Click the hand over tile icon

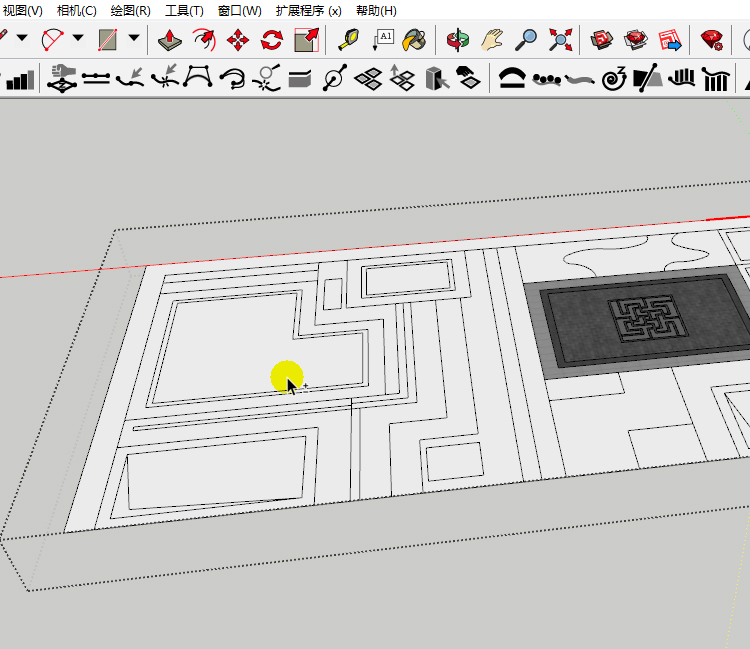point(468,77)
